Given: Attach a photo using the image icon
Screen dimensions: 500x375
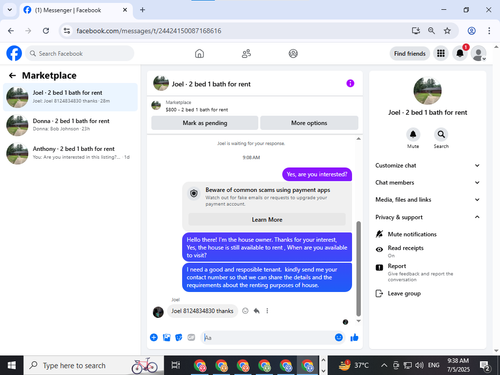Looking at the screenshot, I should (166, 337).
